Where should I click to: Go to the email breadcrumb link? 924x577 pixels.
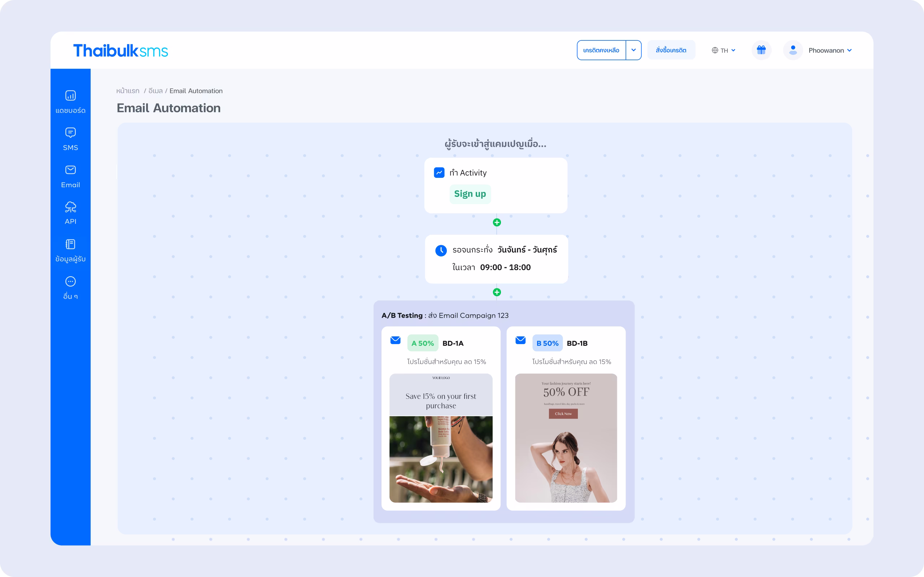click(x=156, y=91)
